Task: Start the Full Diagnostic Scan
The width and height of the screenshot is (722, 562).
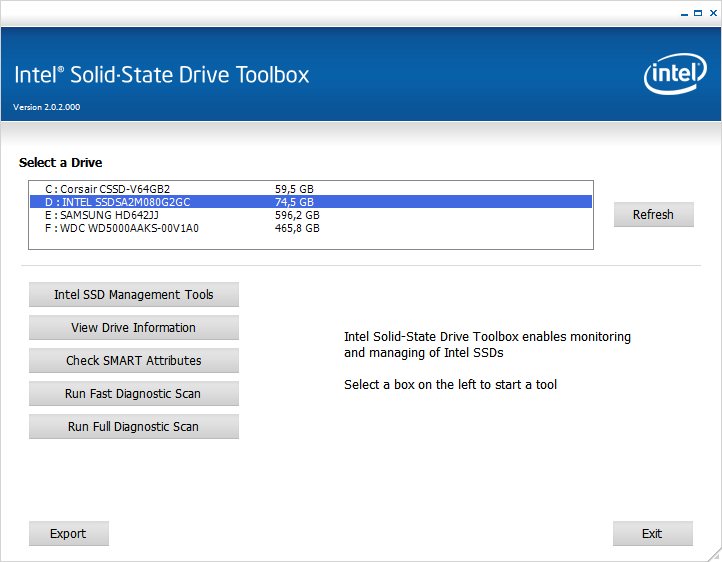Action: point(134,427)
